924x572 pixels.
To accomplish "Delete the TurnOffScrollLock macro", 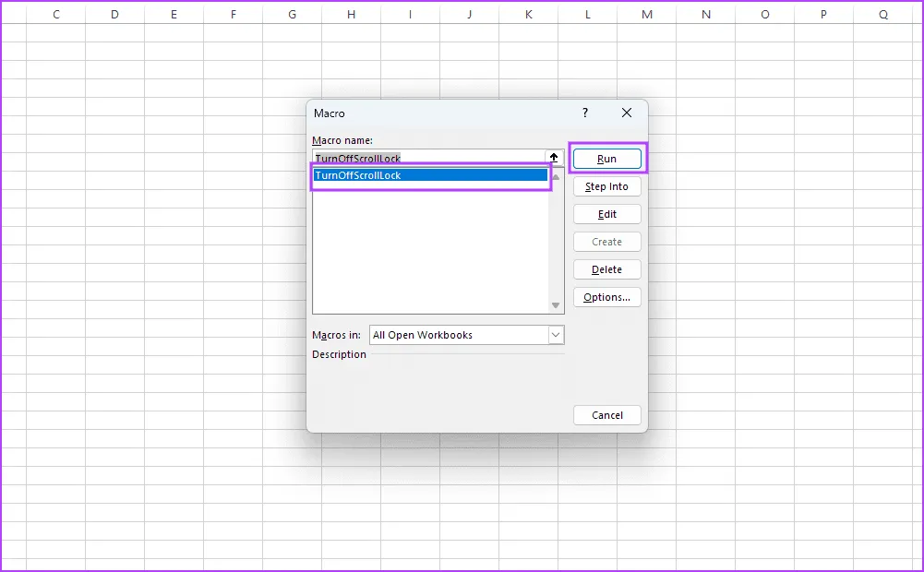I will (x=606, y=269).
